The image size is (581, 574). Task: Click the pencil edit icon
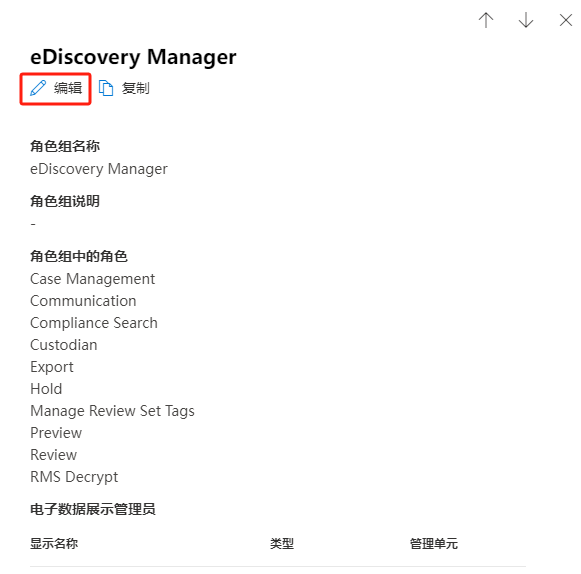(x=38, y=88)
